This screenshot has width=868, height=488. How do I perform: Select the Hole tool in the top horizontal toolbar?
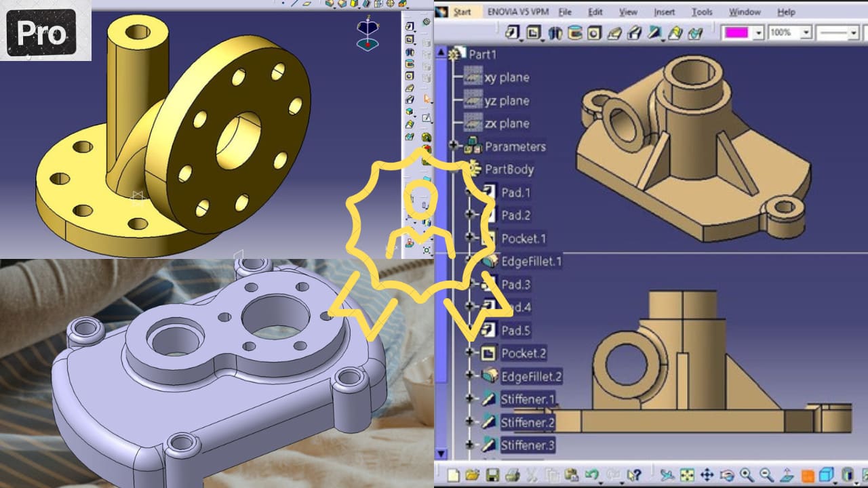(595, 32)
